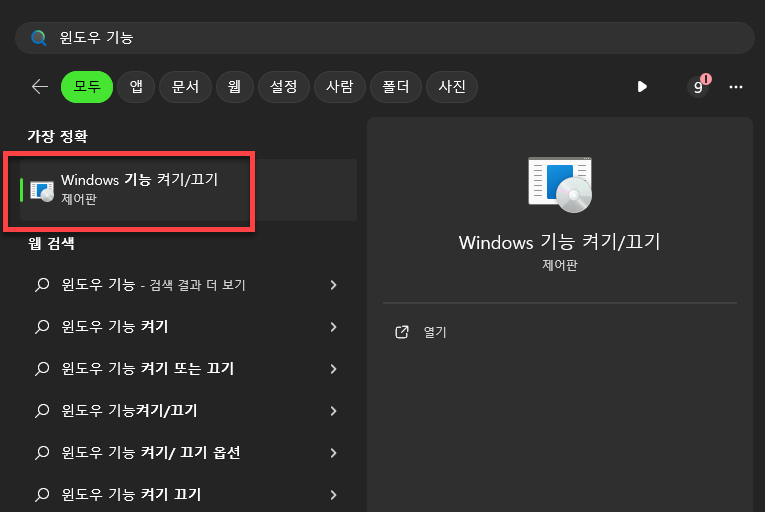Switch to the 사진 filter tab

click(452, 87)
